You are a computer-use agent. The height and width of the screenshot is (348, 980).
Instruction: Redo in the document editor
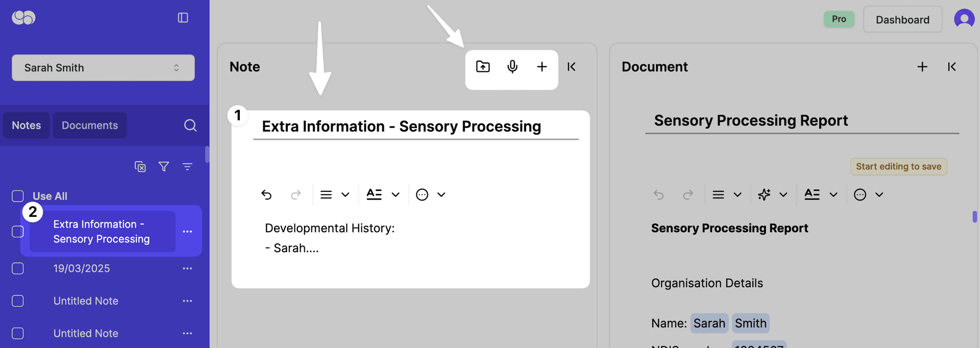(688, 195)
